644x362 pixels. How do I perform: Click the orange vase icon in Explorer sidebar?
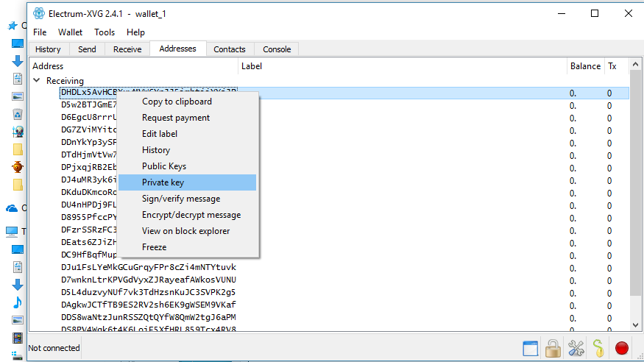tap(17, 167)
